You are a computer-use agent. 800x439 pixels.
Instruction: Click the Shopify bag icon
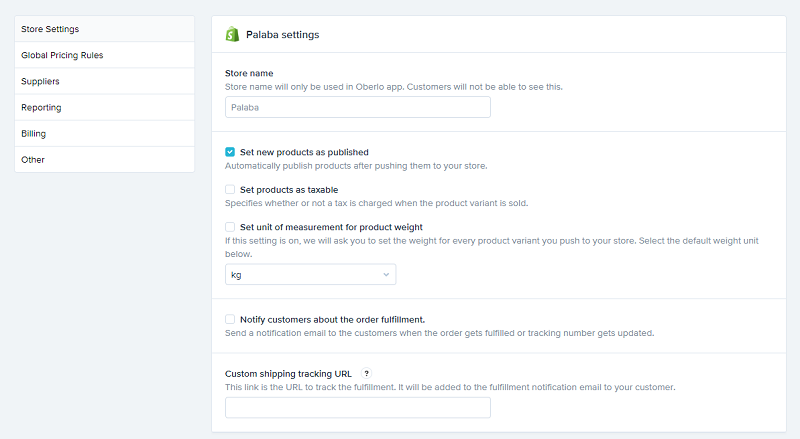coord(232,34)
